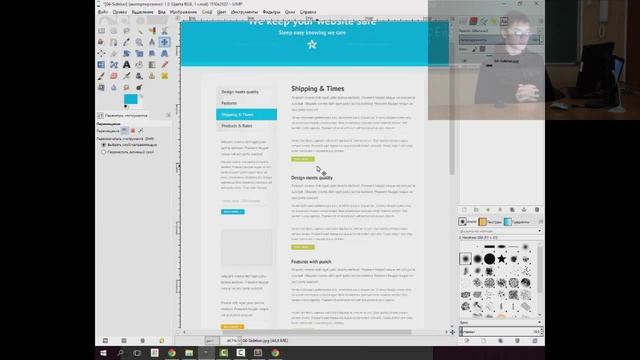This screenshot has height=360, width=640.
Task: Open the Изображение menu
Action: [183, 12]
